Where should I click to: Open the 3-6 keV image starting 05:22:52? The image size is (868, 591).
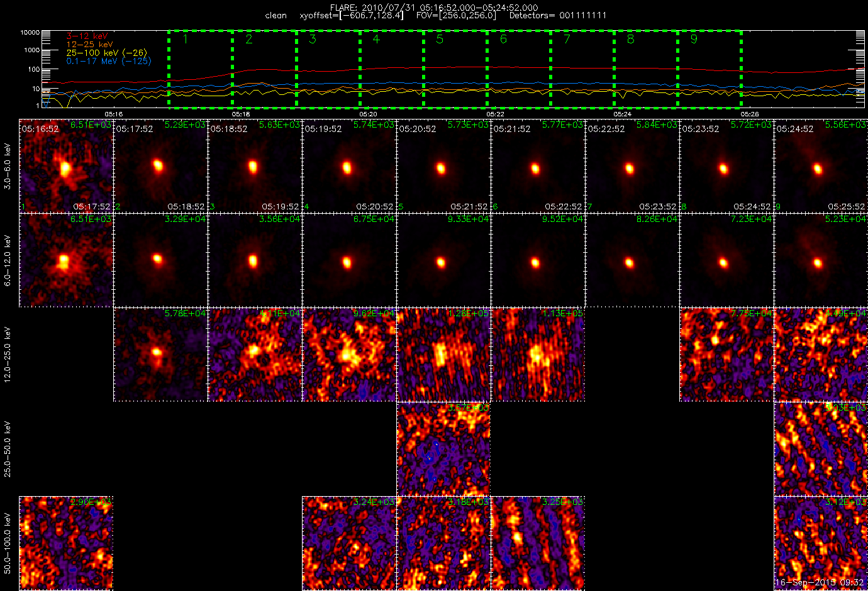(632, 166)
